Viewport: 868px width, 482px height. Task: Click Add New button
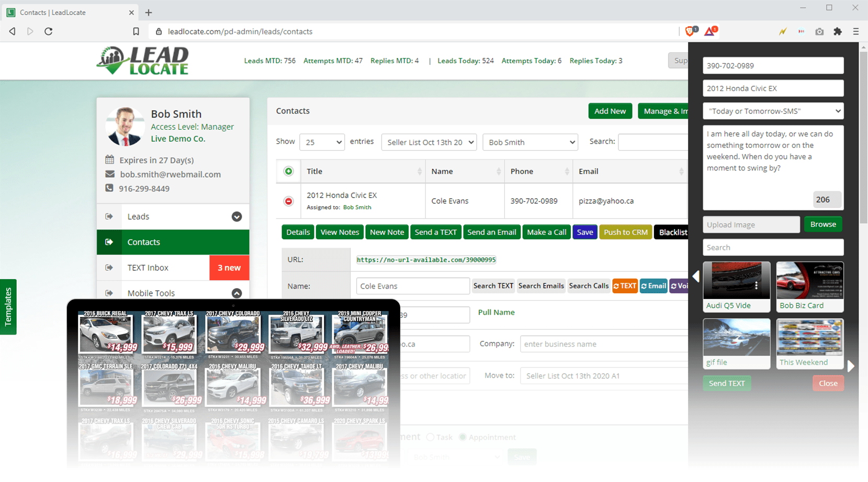pos(610,111)
